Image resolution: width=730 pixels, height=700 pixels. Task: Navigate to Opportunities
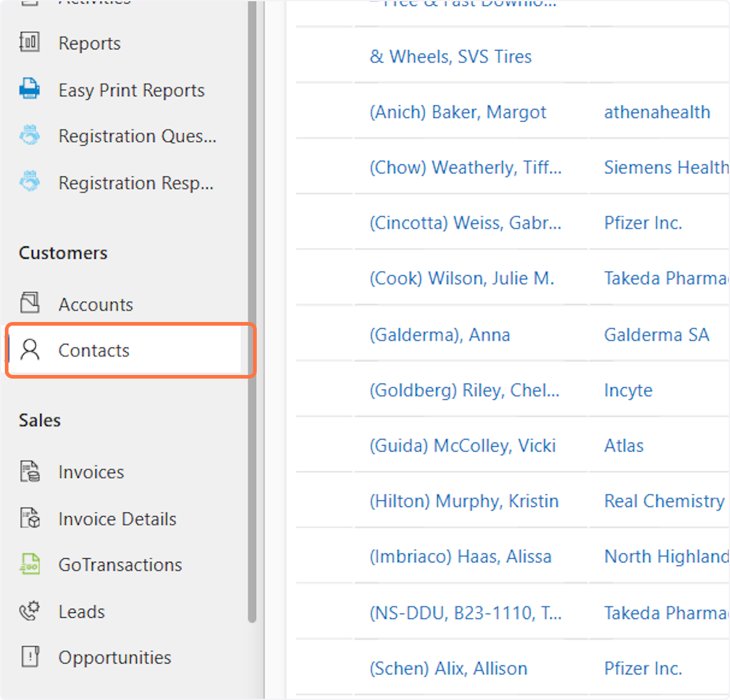coord(115,658)
